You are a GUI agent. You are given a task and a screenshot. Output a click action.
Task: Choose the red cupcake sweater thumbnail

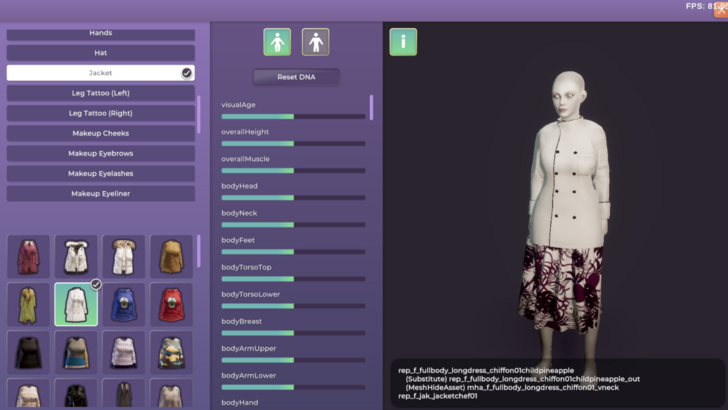point(172,304)
